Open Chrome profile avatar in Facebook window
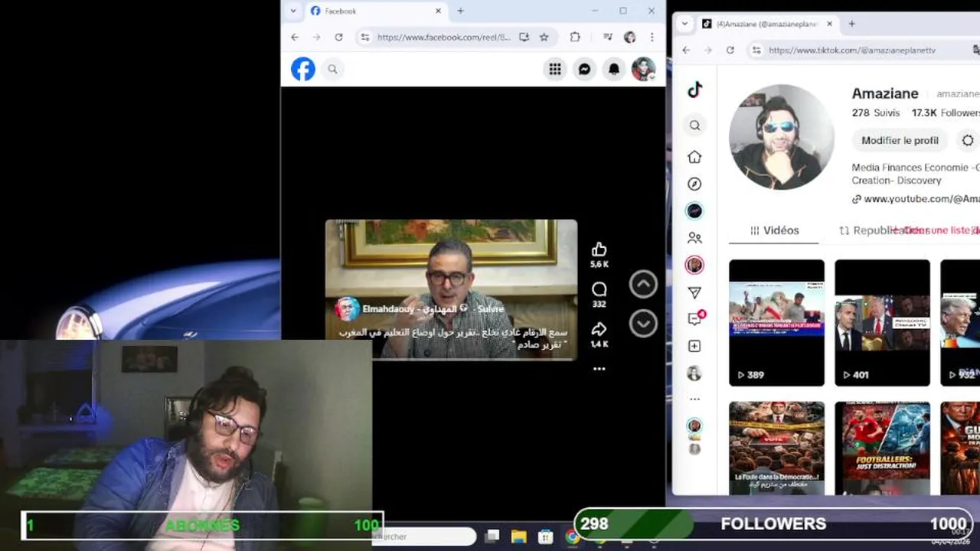Viewport: 980px width, 551px height. coord(630,37)
